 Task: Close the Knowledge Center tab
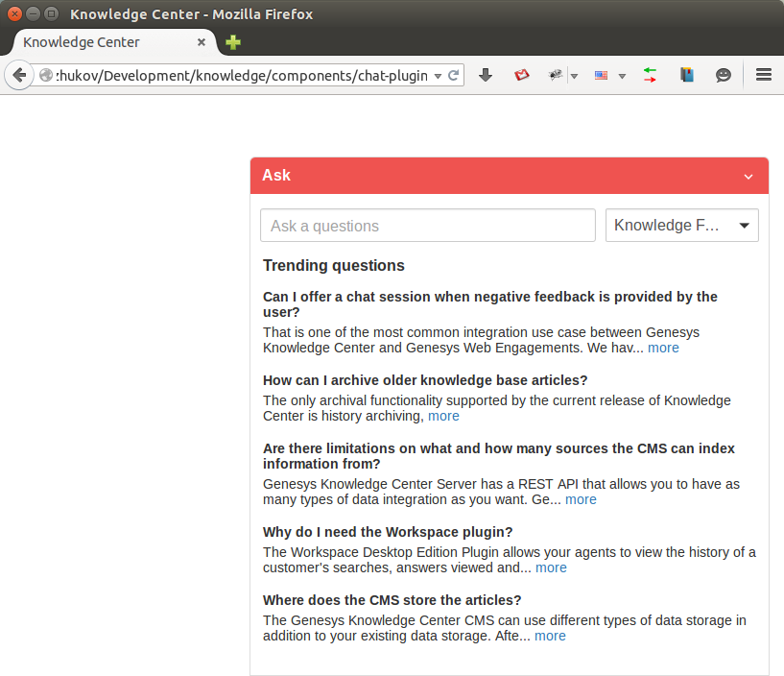tap(202, 42)
